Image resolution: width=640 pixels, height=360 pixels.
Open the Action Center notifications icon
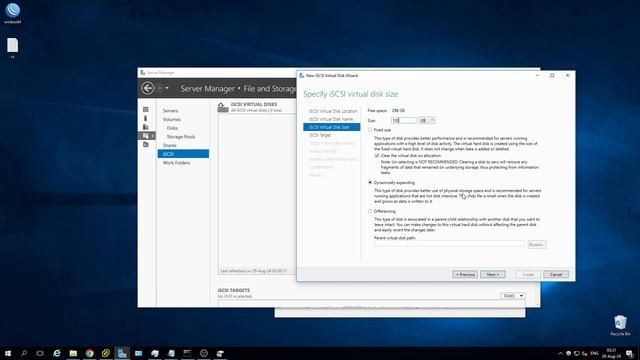pos(630,353)
